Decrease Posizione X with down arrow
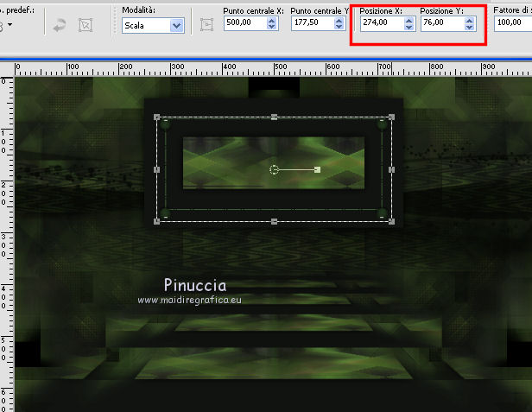The image size is (532, 412). tap(408, 27)
